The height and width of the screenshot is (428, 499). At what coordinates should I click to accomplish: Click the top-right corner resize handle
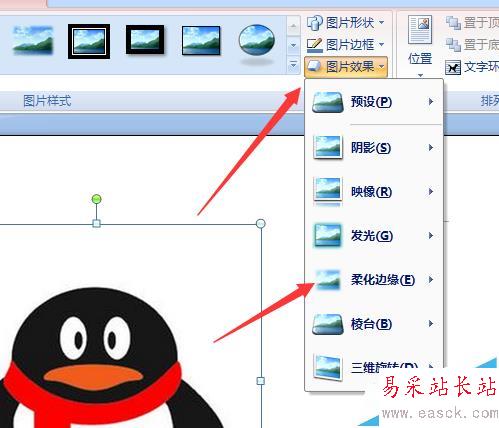[261, 223]
